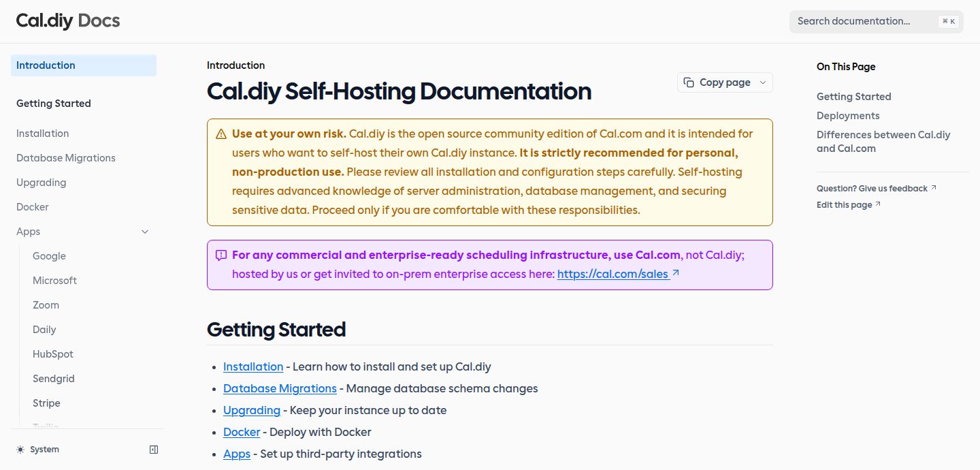Click the copy icon in Copy page
Viewport: 980px width, 470px height.
[689, 82]
